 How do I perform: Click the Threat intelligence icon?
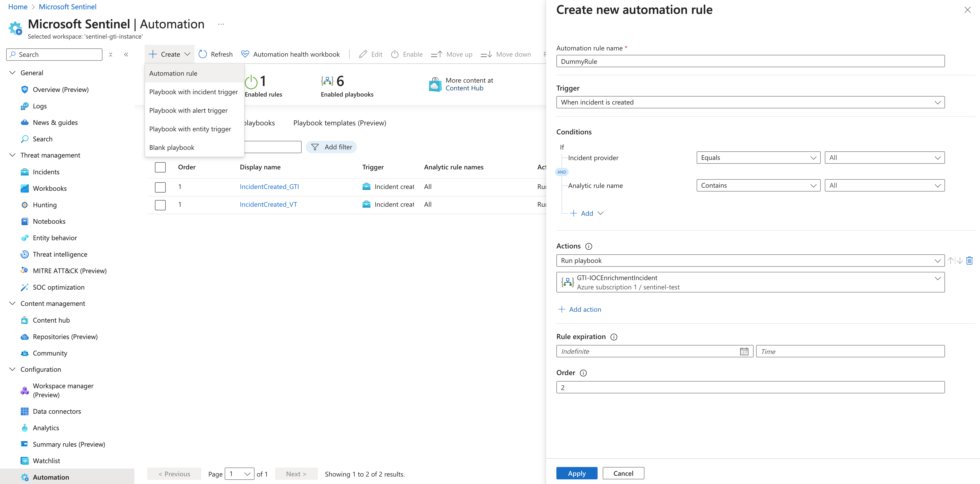25,254
